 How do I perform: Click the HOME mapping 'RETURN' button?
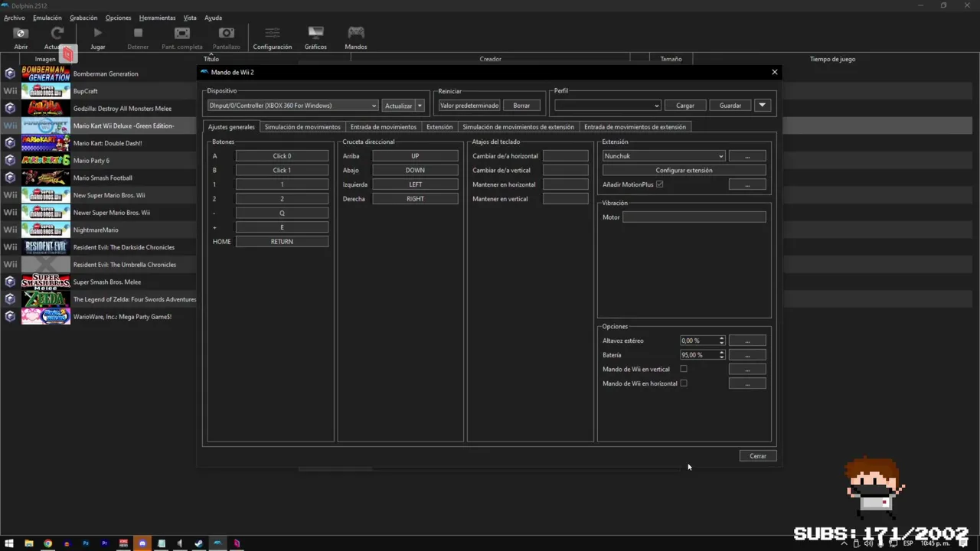[282, 242]
